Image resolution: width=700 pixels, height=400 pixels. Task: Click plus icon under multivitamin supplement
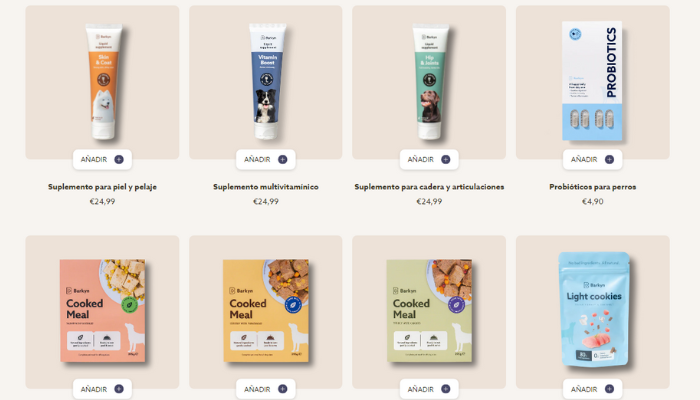tap(283, 159)
